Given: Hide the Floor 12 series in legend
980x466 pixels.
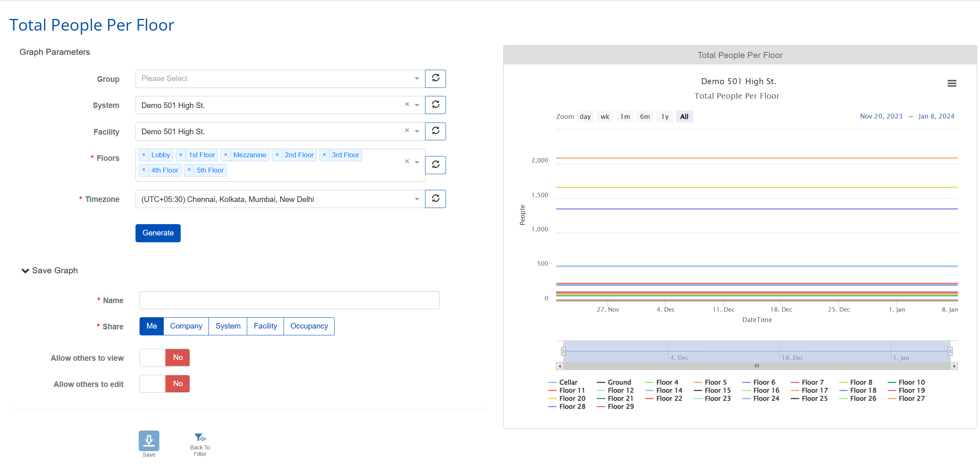Looking at the screenshot, I should (x=620, y=390).
